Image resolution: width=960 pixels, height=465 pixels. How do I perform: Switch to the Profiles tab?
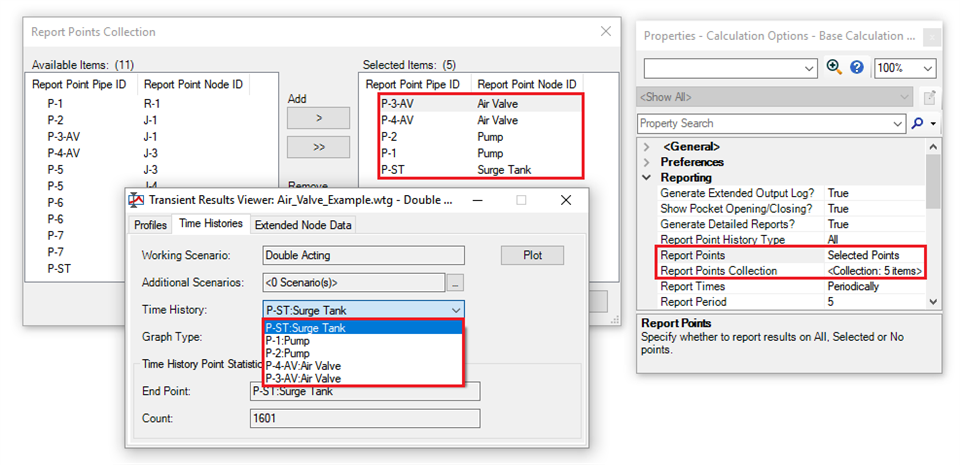[150, 225]
